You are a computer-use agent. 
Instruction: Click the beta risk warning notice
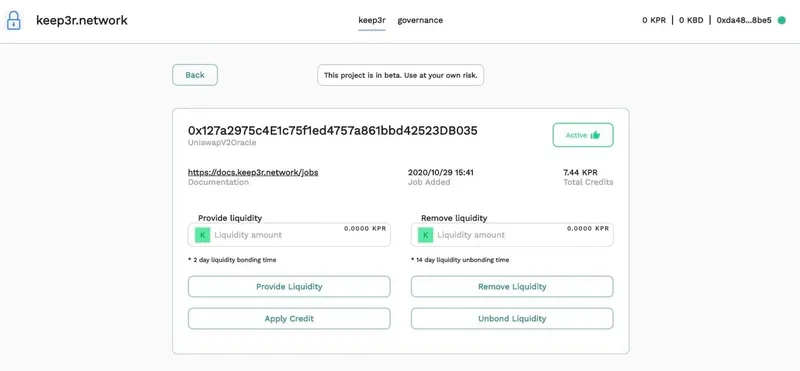pos(401,75)
